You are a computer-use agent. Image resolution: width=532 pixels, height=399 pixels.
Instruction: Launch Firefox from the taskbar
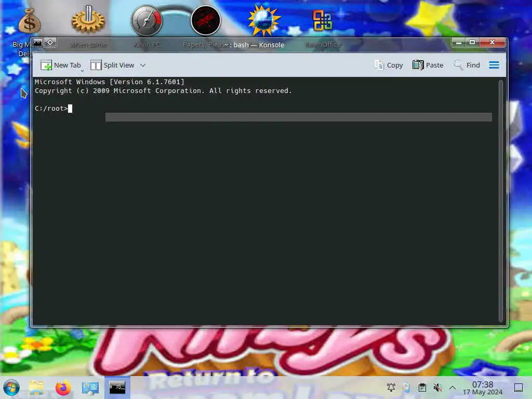63,388
